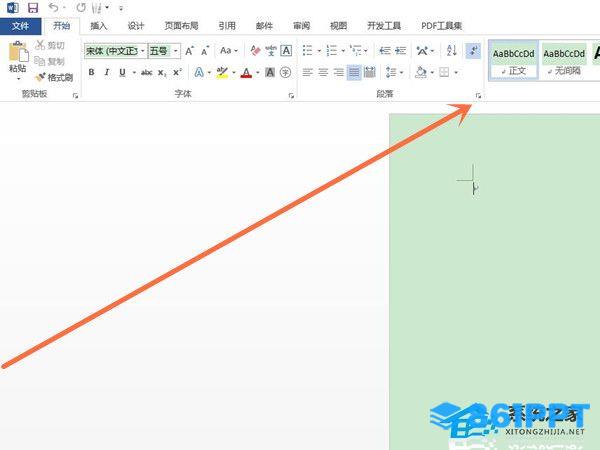The image size is (600, 450).
Task: Click the multilevel list icon
Action: click(x=356, y=51)
